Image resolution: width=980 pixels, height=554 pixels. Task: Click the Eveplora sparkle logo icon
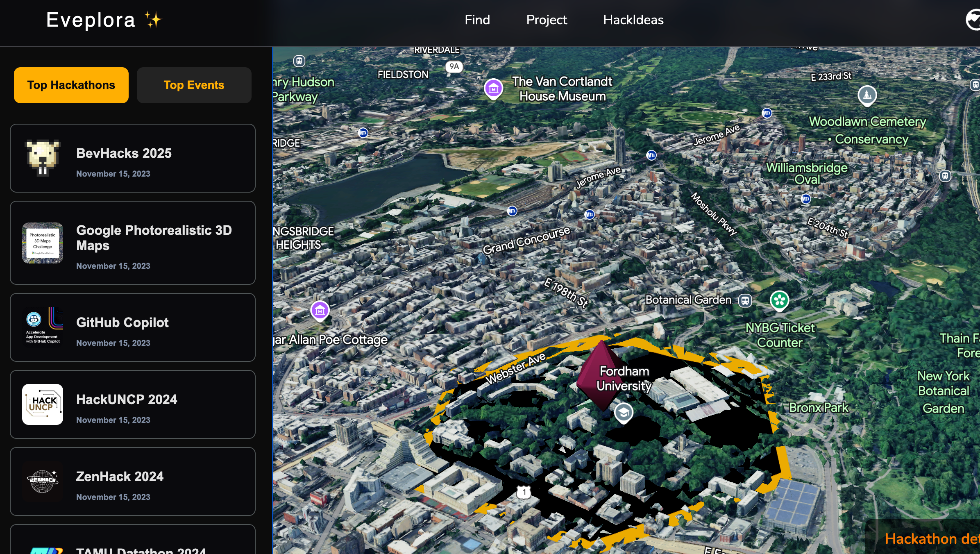point(153,20)
